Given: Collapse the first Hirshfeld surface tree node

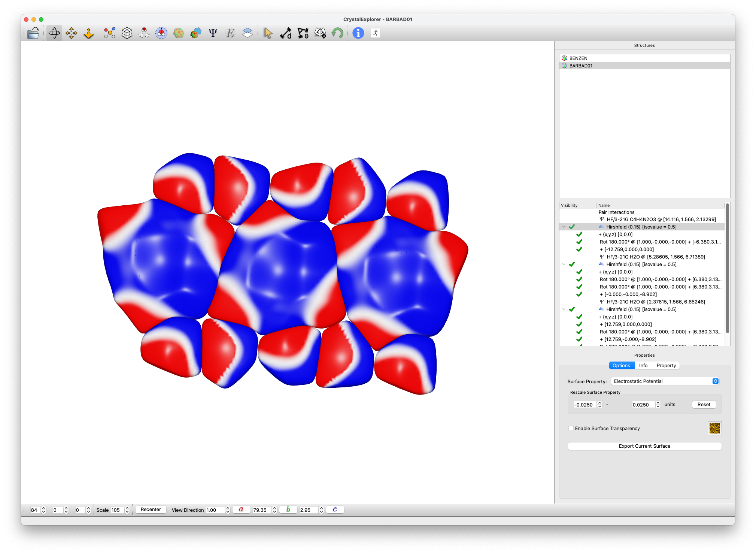Looking at the screenshot, I should pyautogui.click(x=564, y=227).
